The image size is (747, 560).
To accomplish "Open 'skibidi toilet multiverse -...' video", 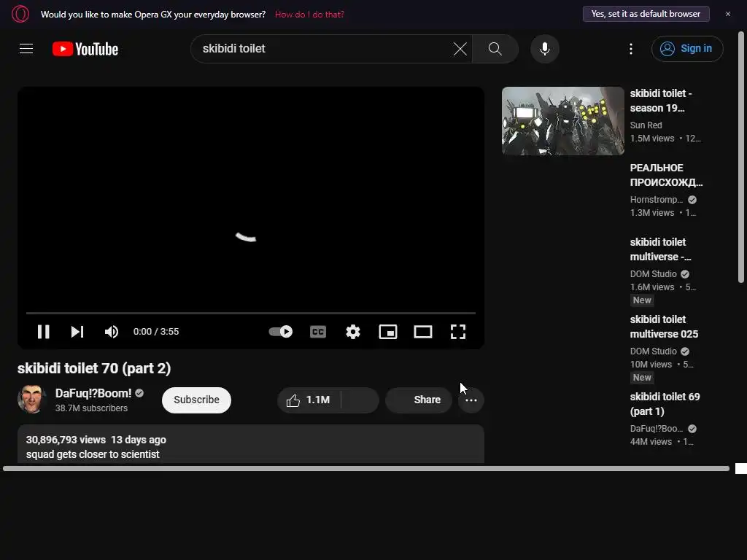I will click(660, 249).
